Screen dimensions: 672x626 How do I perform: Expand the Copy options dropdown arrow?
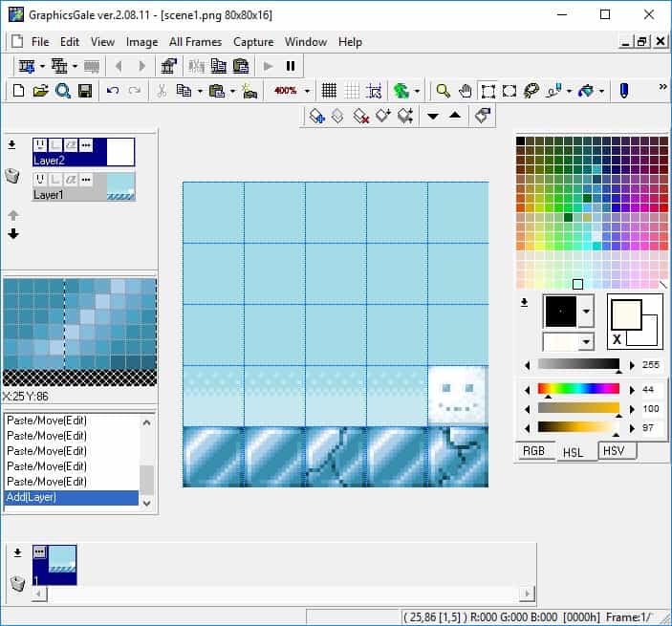(x=200, y=91)
